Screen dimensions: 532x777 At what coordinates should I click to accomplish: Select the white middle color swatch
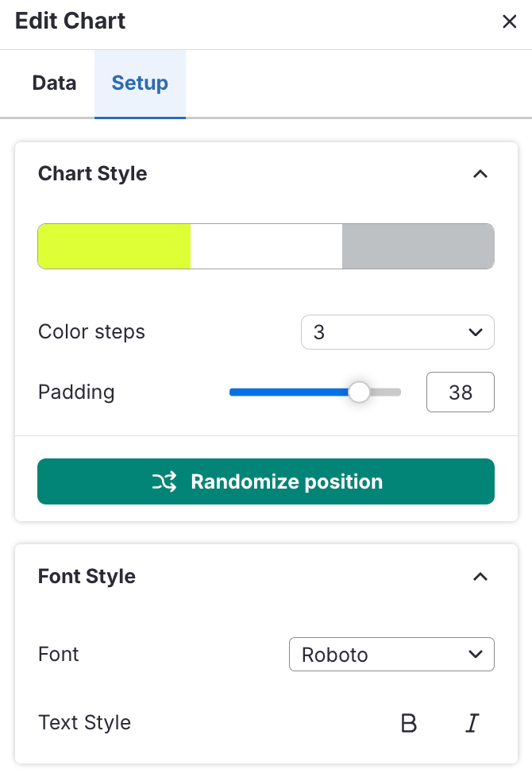pos(266,246)
